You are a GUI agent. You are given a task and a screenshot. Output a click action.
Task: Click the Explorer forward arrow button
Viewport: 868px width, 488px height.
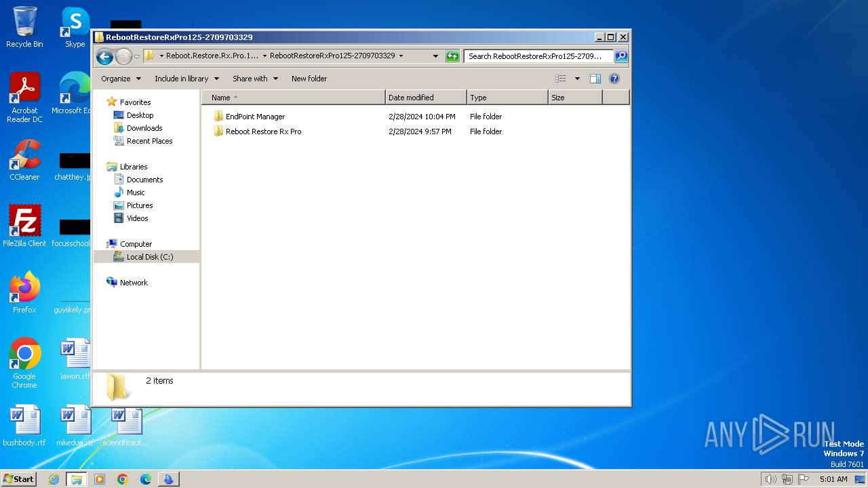[x=123, y=56]
